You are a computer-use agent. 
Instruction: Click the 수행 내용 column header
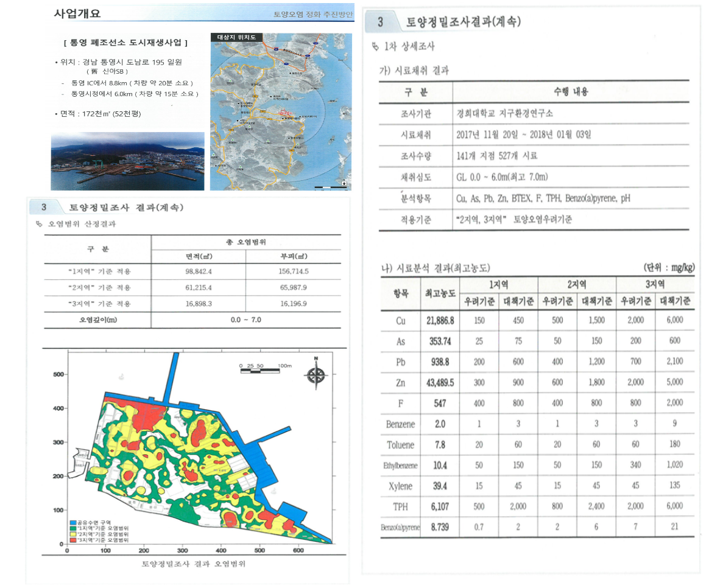(x=571, y=92)
